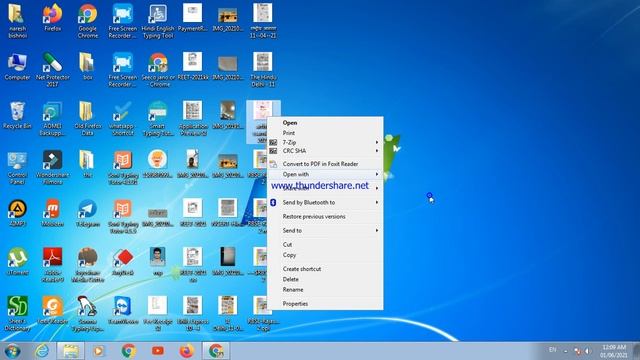The image size is (640, 360).
Task: Open the YouTube taskbar icon
Action: pyautogui.click(x=158, y=351)
